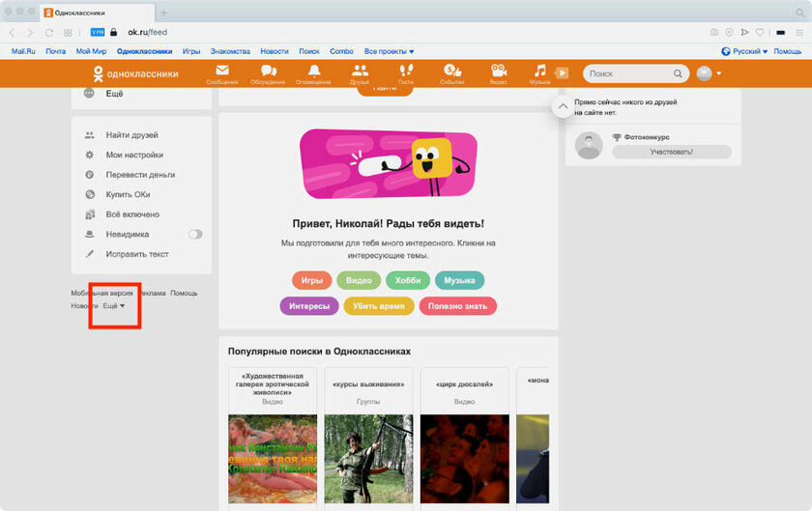The width and height of the screenshot is (812, 511).
Task: Open the «курсы выживания» thumbnail
Action: pos(368,459)
